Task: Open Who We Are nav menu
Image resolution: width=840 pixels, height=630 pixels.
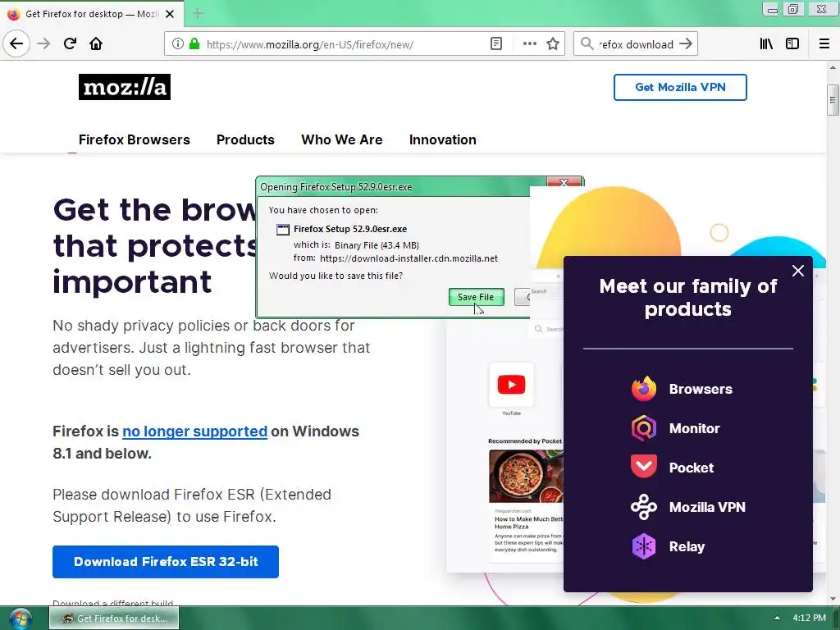Action: [342, 139]
